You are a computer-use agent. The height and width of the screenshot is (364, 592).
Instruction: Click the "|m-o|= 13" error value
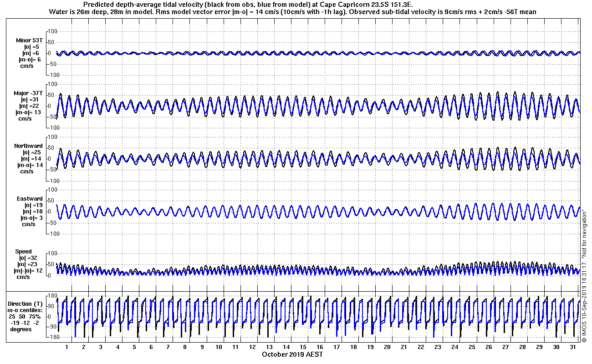pos(29,112)
